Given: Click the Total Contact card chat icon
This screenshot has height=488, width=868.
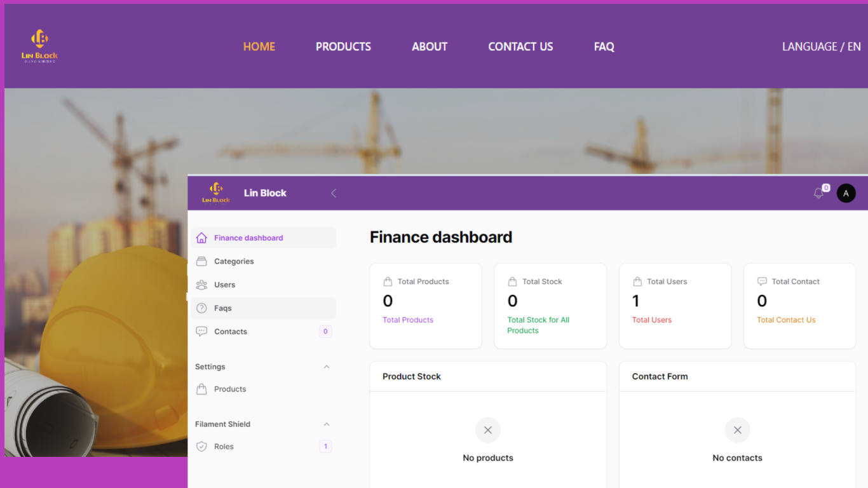Looking at the screenshot, I should (762, 281).
